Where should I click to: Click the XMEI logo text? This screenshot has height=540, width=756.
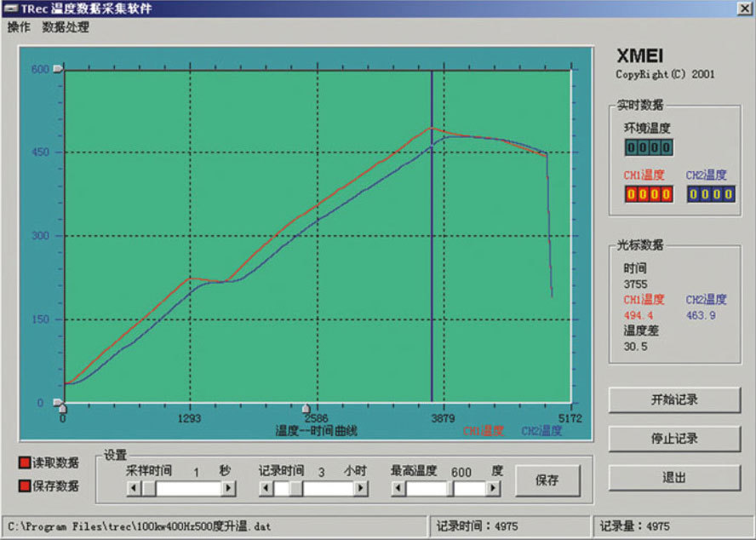pos(640,55)
